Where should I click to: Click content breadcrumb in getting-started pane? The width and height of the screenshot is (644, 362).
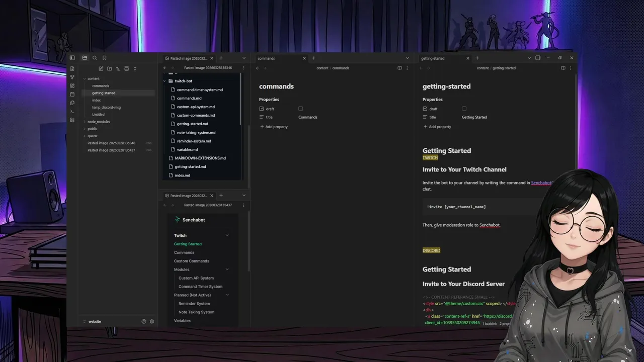pos(483,68)
